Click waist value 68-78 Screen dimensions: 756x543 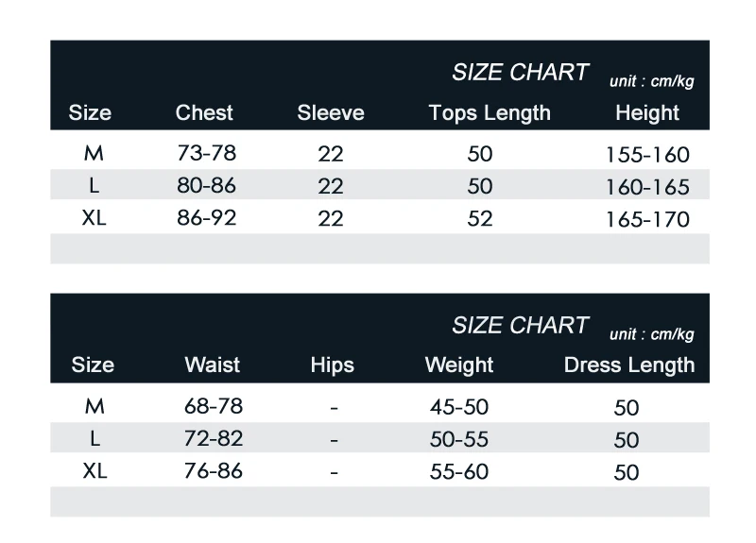[214, 406]
